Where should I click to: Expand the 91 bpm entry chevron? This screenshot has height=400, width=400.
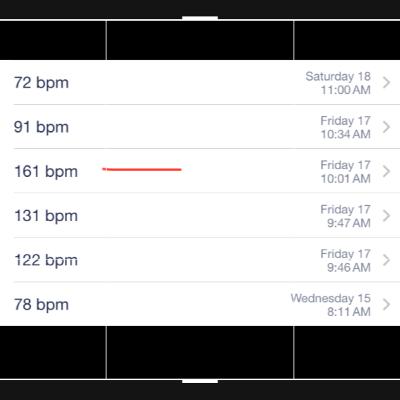click(x=386, y=127)
